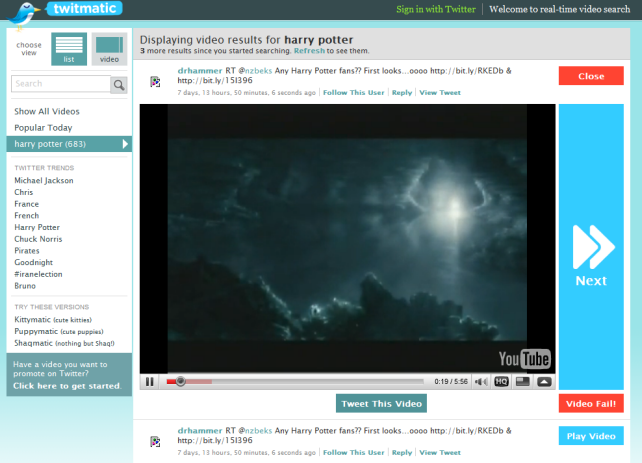Report Video Fail!
The width and height of the screenshot is (642, 463).
click(x=591, y=404)
